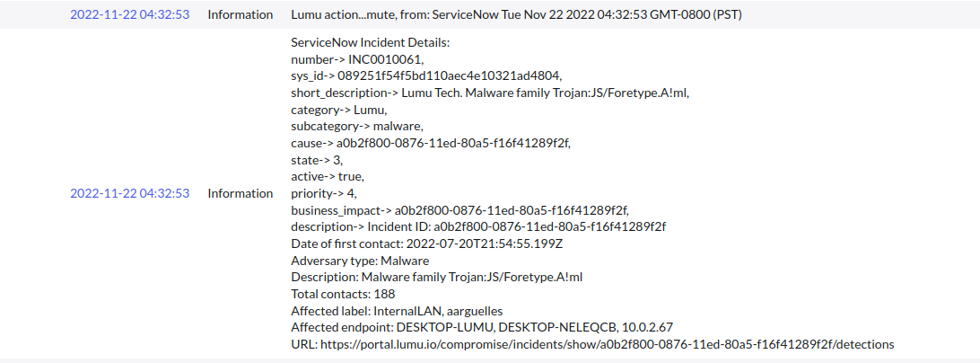Click the Adversary type Malware line

click(360, 261)
